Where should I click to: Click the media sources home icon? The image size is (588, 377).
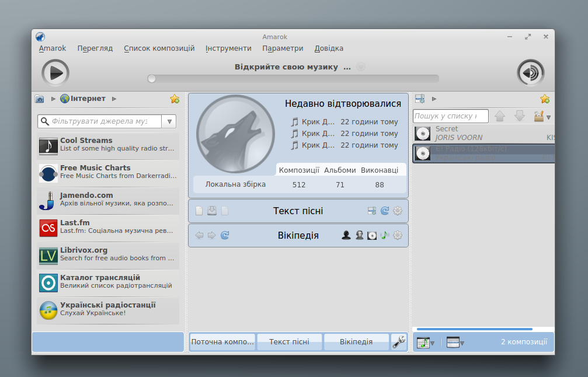39,99
